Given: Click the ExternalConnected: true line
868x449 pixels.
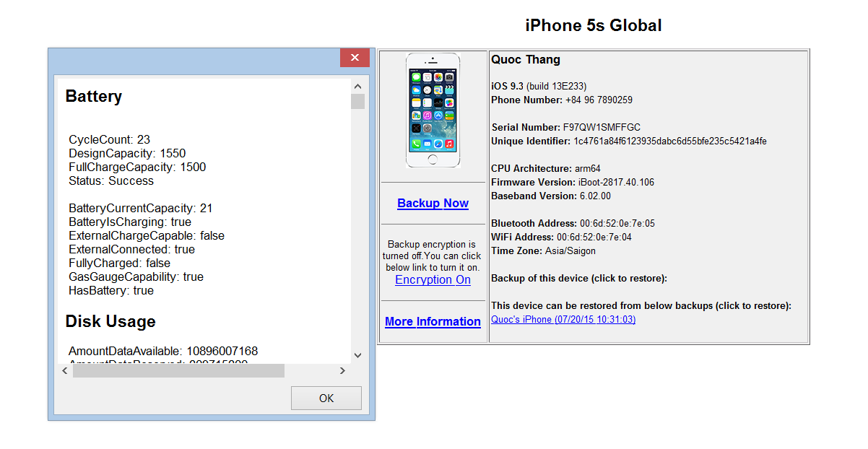Looking at the screenshot, I should [x=132, y=249].
